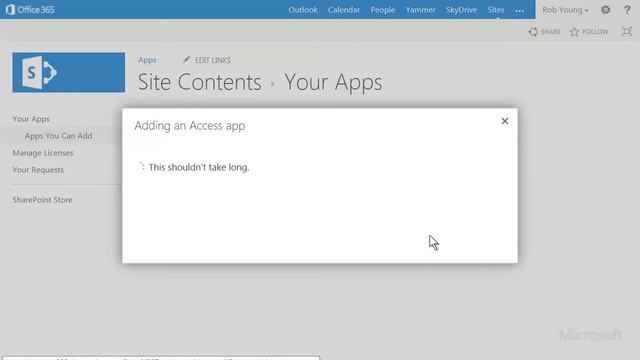Image resolution: width=640 pixels, height=360 pixels.
Task: Select Sites in the top navigation
Action: tap(496, 10)
